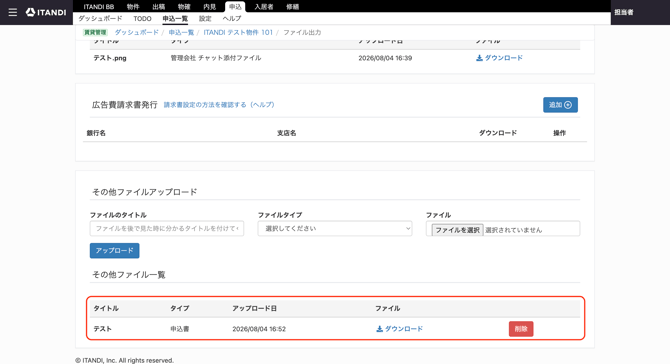Click the ファイル出力 breadcrumb text
This screenshot has height=364, width=670.
[x=302, y=32]
